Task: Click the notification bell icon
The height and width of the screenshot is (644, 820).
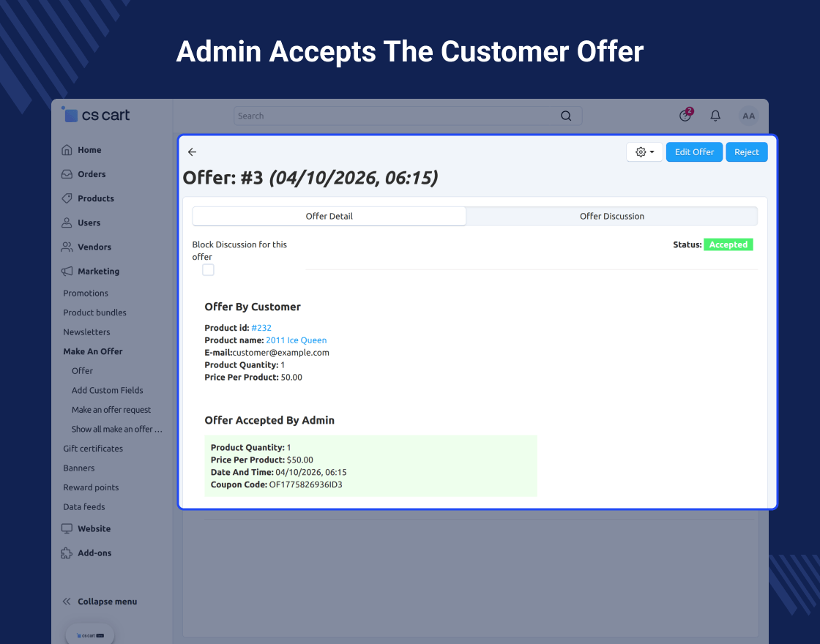Action: tap(715, 116)
